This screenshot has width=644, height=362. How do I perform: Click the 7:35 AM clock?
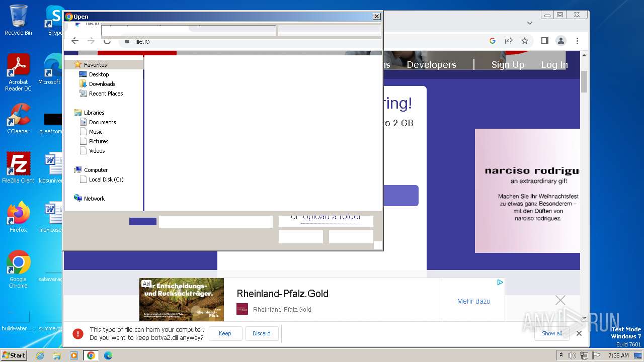tap(618, 355)
